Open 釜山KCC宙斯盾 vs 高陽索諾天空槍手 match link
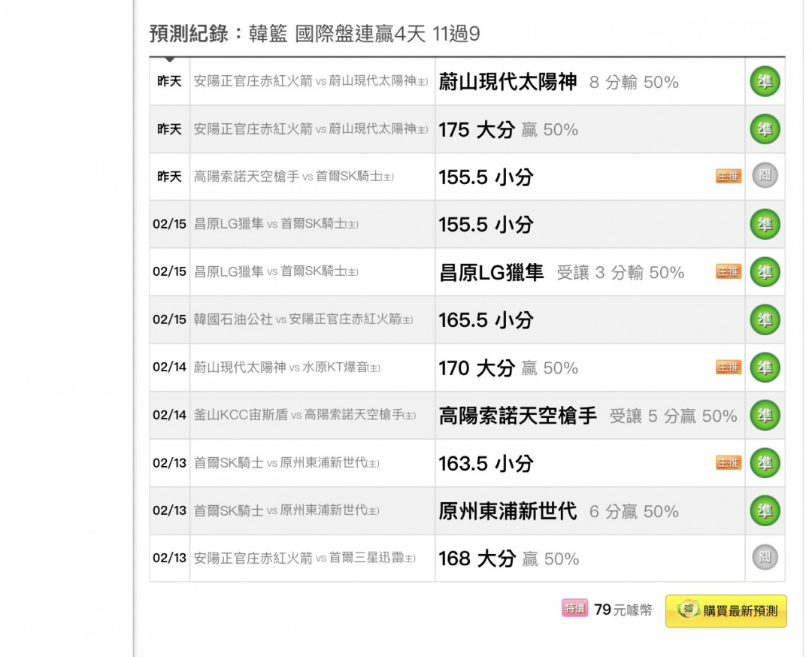This screenshot has width=812, height=657. click(304, 415)
